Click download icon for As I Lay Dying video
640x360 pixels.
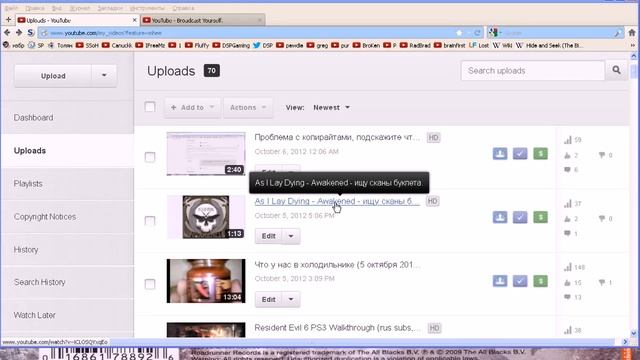(x=500, y=217)
